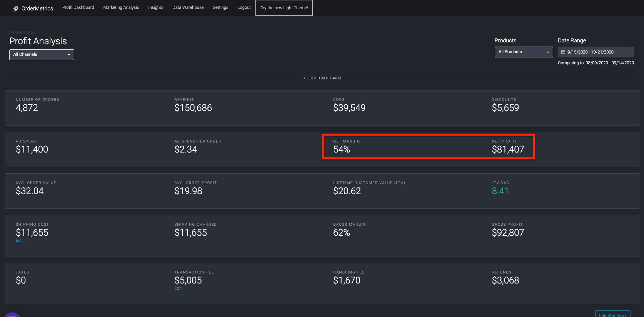Open the All Products dropdown
The width and height of the screenshot is (644, 317).
[x=524, y=52]
